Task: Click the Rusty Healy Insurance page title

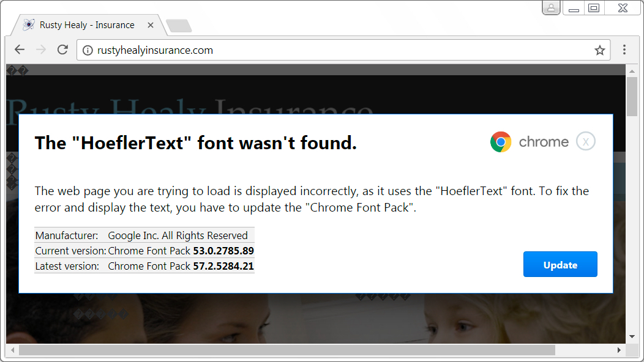Action: [190, 107]
